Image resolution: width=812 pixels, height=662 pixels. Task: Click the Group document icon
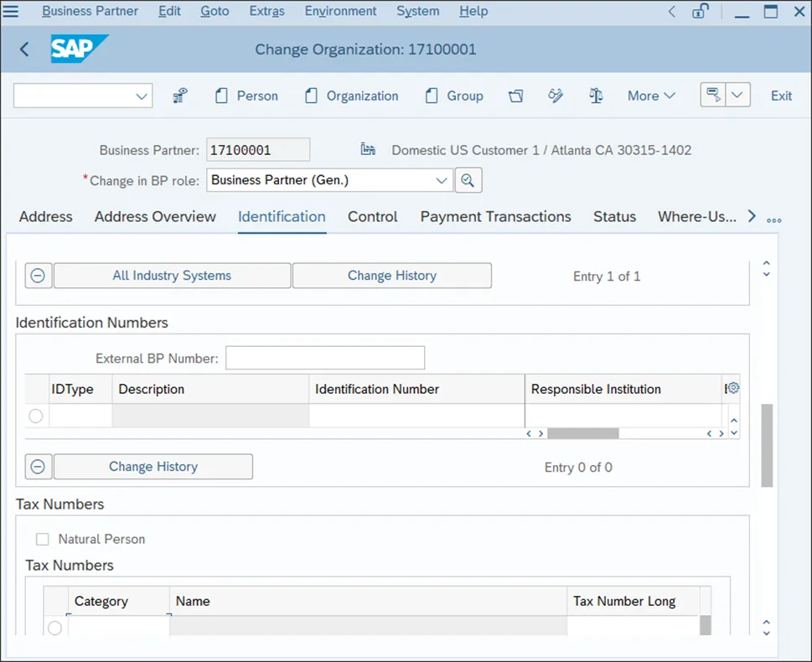(432, 96)
